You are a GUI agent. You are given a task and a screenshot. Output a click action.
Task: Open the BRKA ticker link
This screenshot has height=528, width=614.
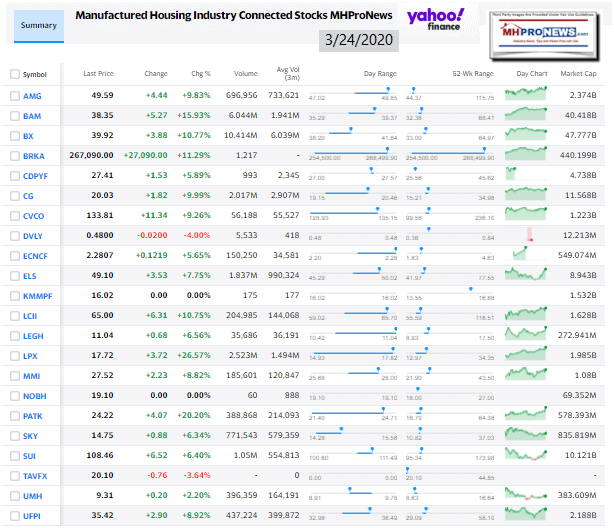click(x=35, y=156)
